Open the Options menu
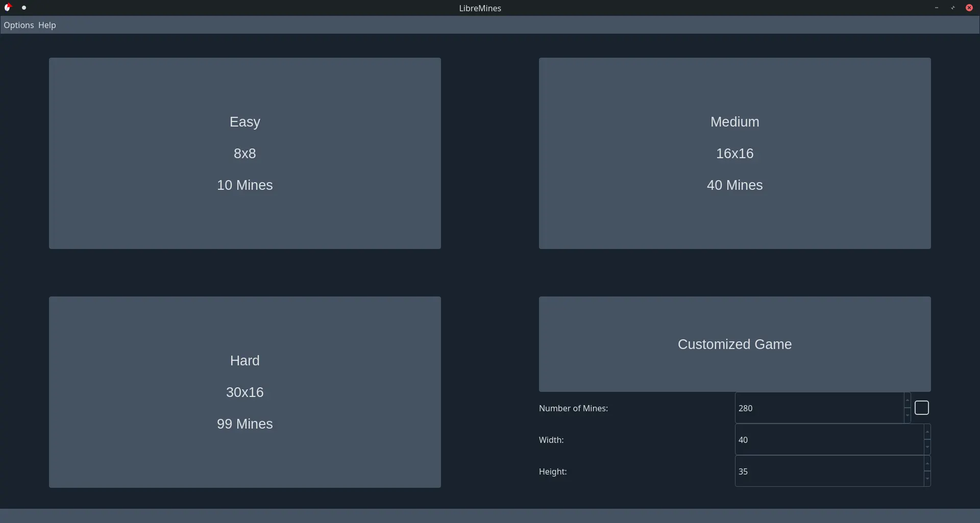The width and height of the screenshot is (980, 523). pos(19,25)
